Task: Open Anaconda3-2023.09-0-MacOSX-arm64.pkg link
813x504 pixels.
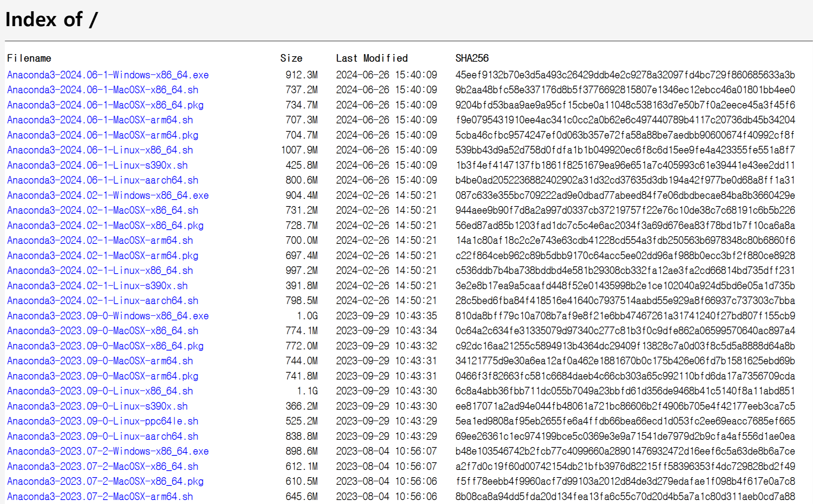Action: [x=103, y=376]
